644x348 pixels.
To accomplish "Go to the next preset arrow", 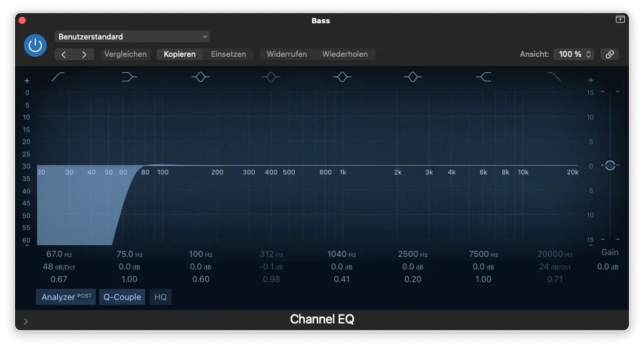I will pos(84,54).
